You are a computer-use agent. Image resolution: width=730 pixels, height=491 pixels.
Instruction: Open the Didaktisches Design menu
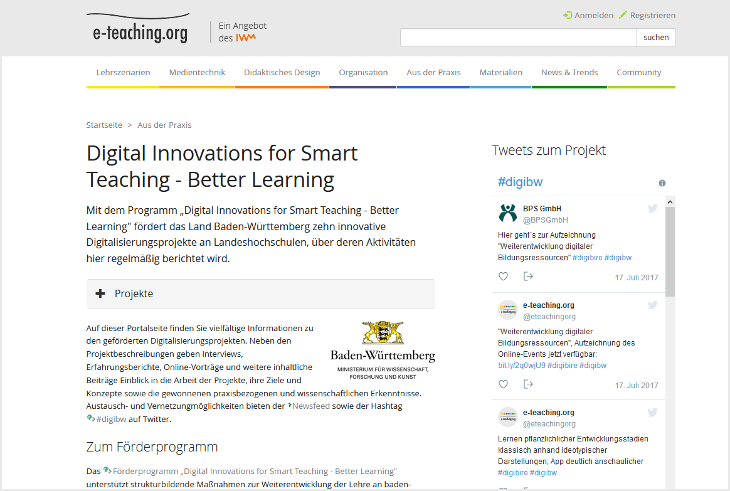point(282,73)
